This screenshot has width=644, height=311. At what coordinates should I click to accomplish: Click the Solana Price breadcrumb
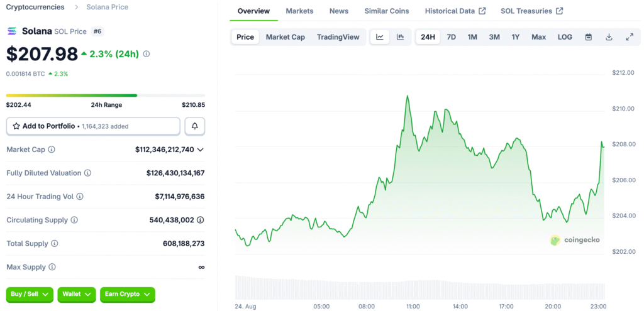click(107, 7)
